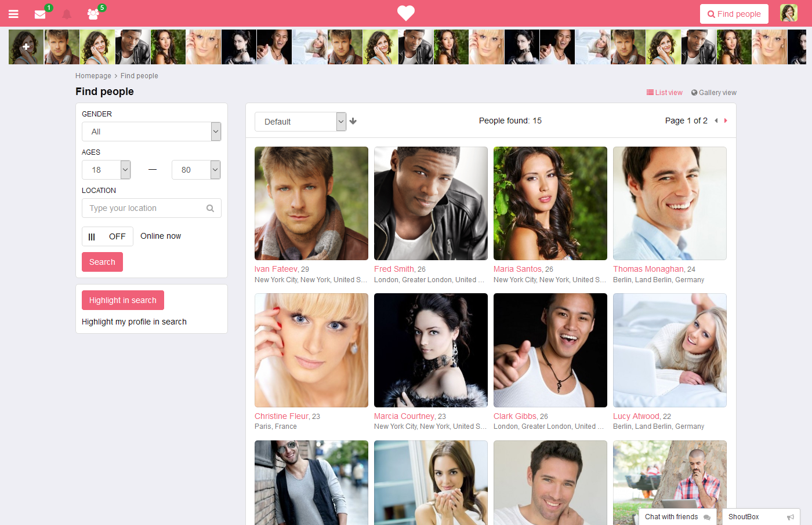
Task: Click Ivan Fateev's profile photo
Action: [x=311, y=203]
